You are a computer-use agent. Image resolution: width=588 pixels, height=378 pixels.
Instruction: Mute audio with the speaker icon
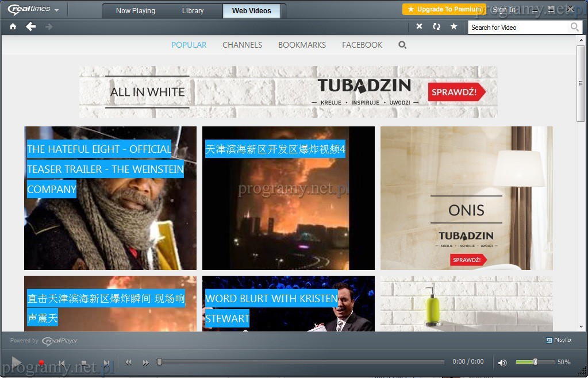coord(502,362)
